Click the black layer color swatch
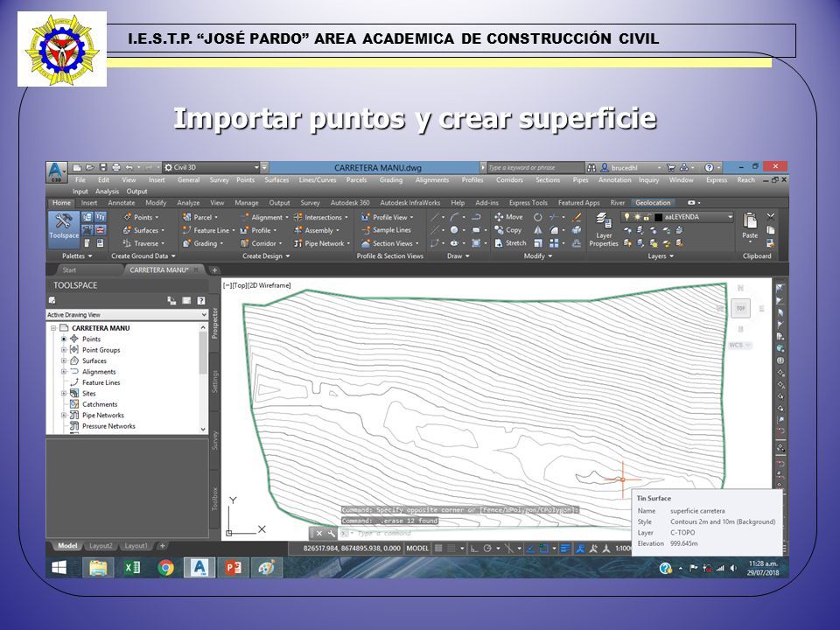The image size is (840, 630). pos(658,217)
